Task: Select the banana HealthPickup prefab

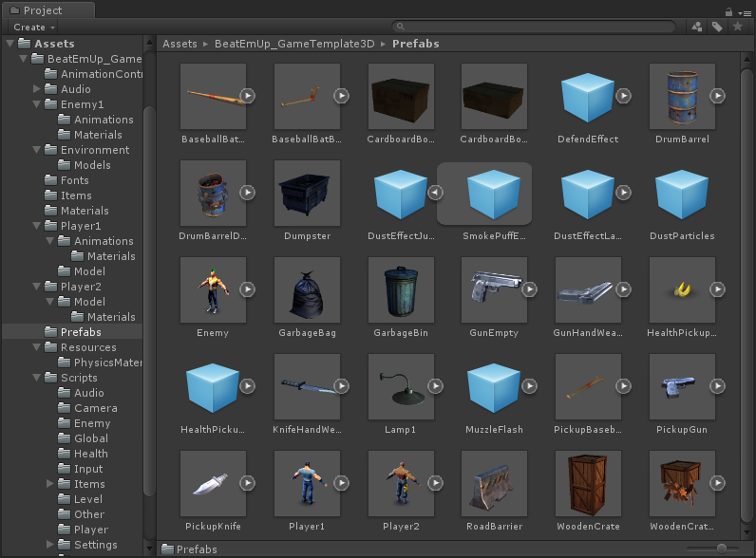Action: pyautogui.click(x=682, y=290)
